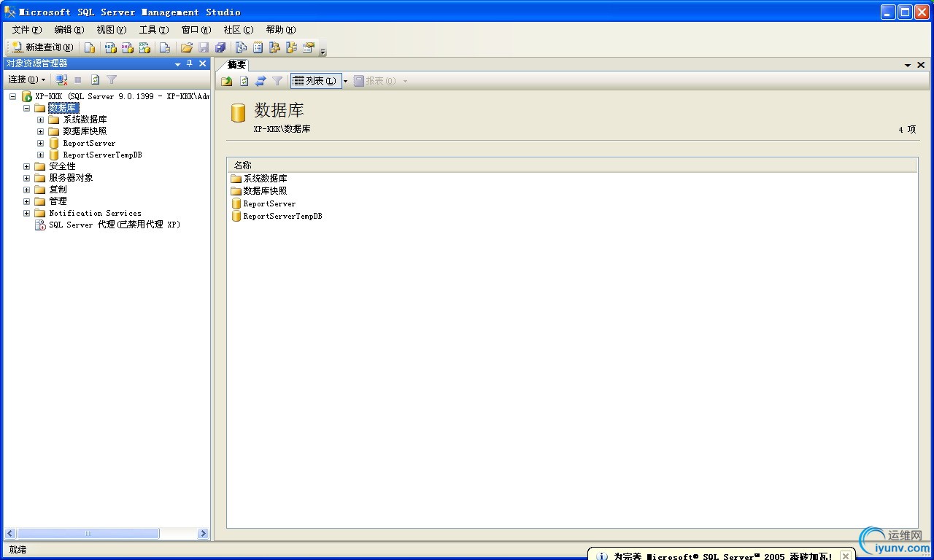Expand the 安全性 folder
Viewport: 934px width, 560px height.
pos(27,166)
